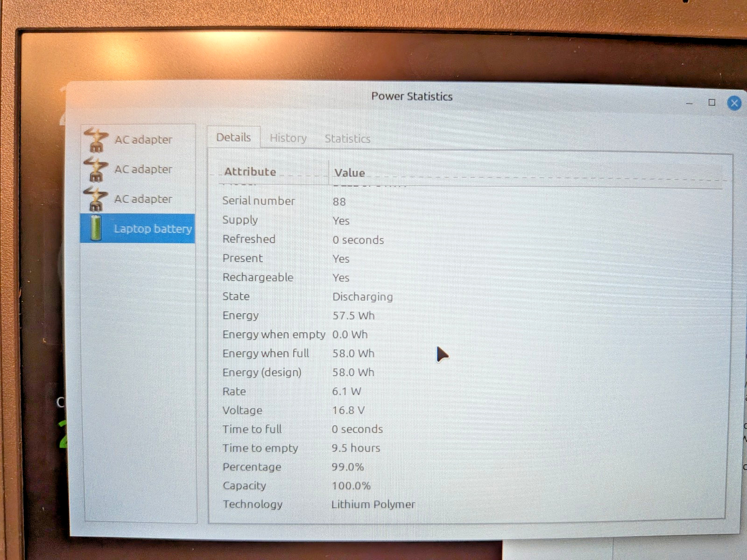Select the 57.5 Wh energy value
747x560 pixels.
[353, 315]
